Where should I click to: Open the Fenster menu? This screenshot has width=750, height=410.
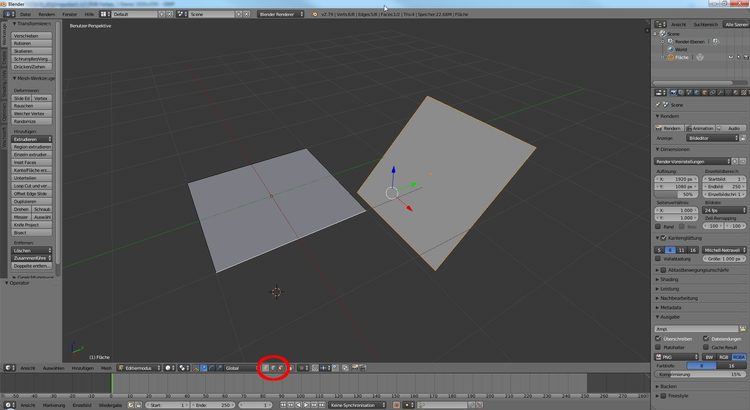tap(69, 15)
